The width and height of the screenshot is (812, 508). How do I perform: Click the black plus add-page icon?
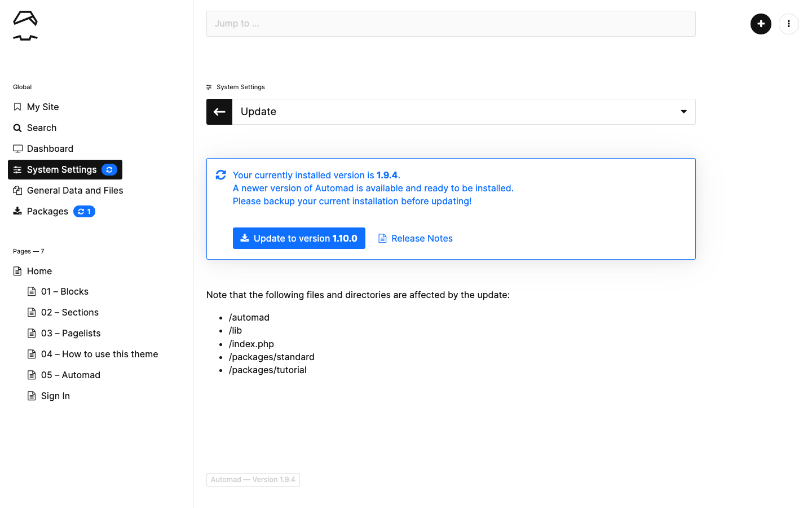tap(761, 24)
